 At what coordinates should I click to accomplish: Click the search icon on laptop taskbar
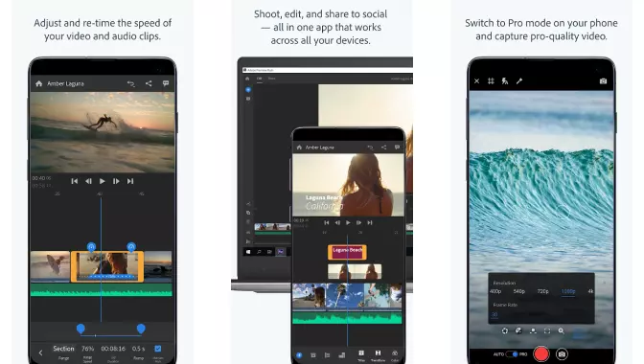[x=259, y=252]
